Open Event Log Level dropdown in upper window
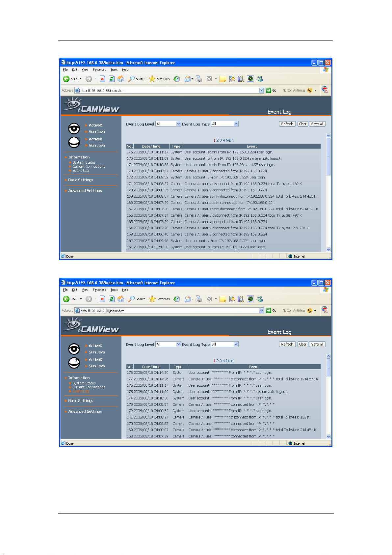Screen dimensions: 392x555 tap(168, 124)
